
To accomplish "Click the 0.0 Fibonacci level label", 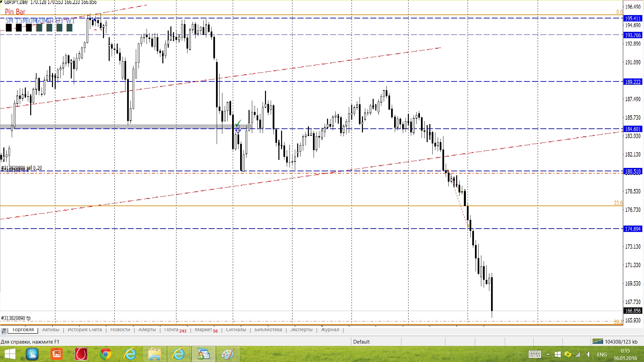I will 619,12.
